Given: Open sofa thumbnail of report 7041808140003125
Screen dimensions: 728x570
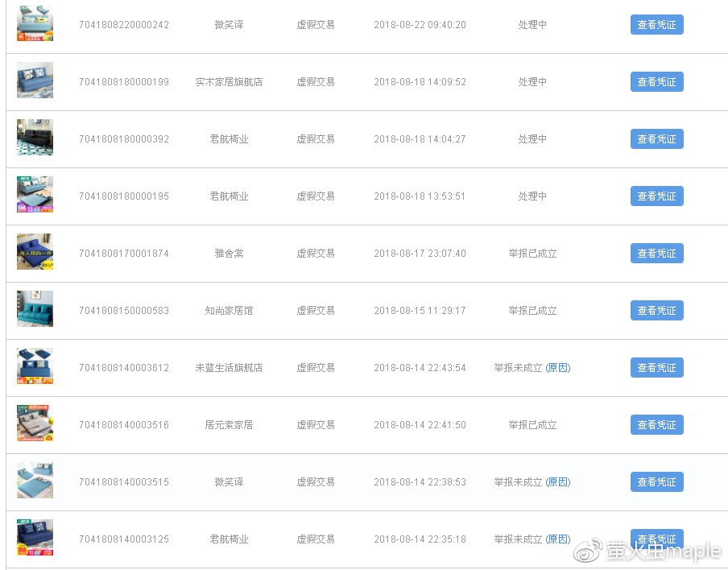Looking at the screenshot, I should tap(35, 537).
